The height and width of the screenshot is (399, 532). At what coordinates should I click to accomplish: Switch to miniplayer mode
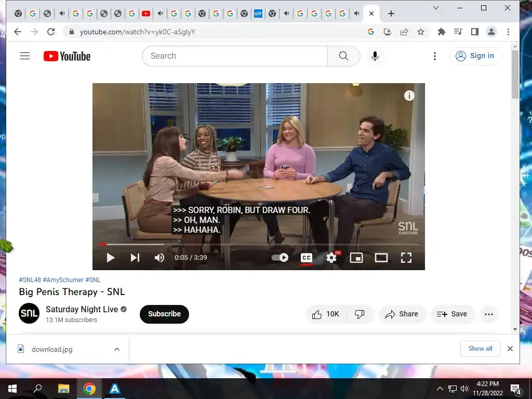(356, 258)
